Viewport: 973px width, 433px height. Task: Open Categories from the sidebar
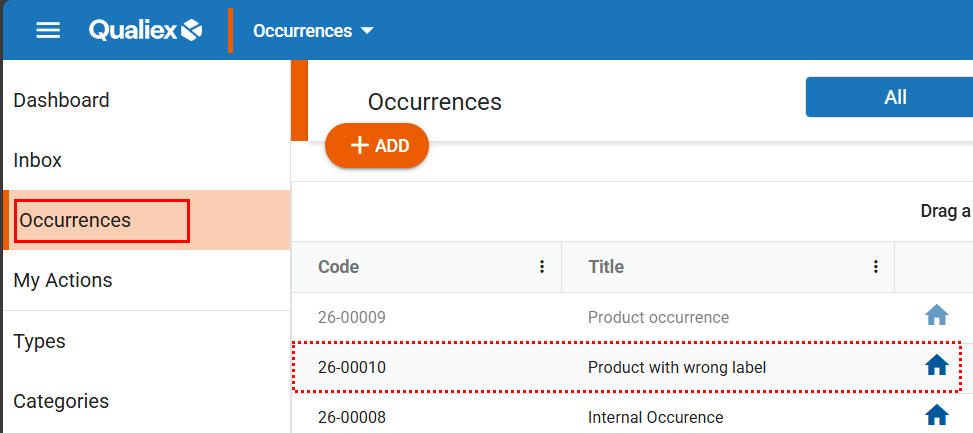click(62, 401)
